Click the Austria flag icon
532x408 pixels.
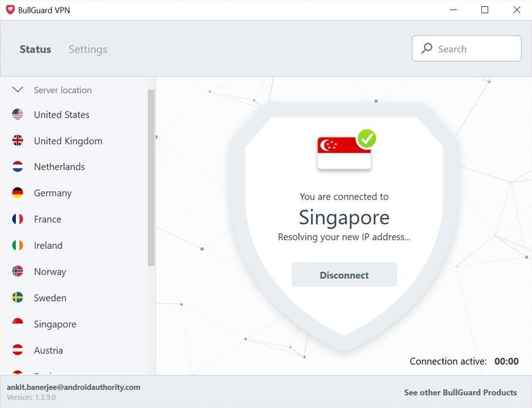[18, 350]
